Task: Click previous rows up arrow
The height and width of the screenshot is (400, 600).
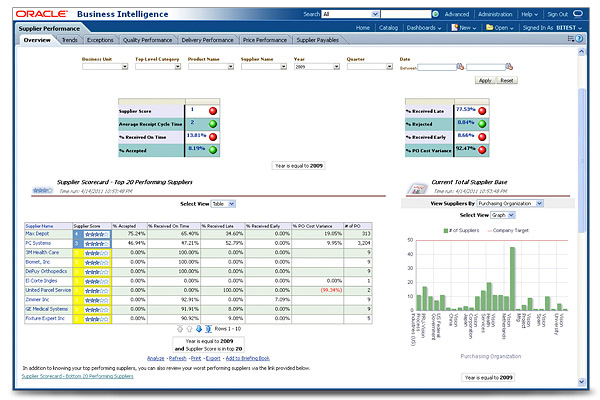Action: [189, 329]
